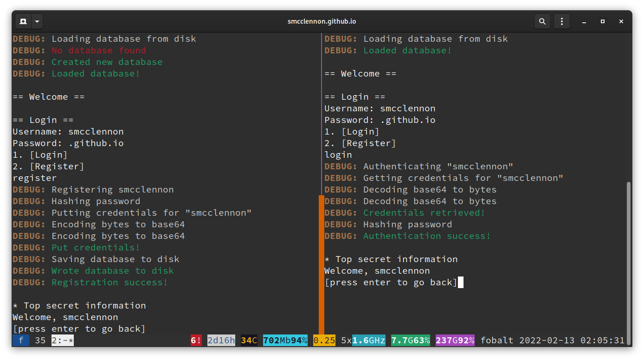Click the '2d16h' uptime indicator
The width and height of the screenshot is (644, 360).
[221, 340]
